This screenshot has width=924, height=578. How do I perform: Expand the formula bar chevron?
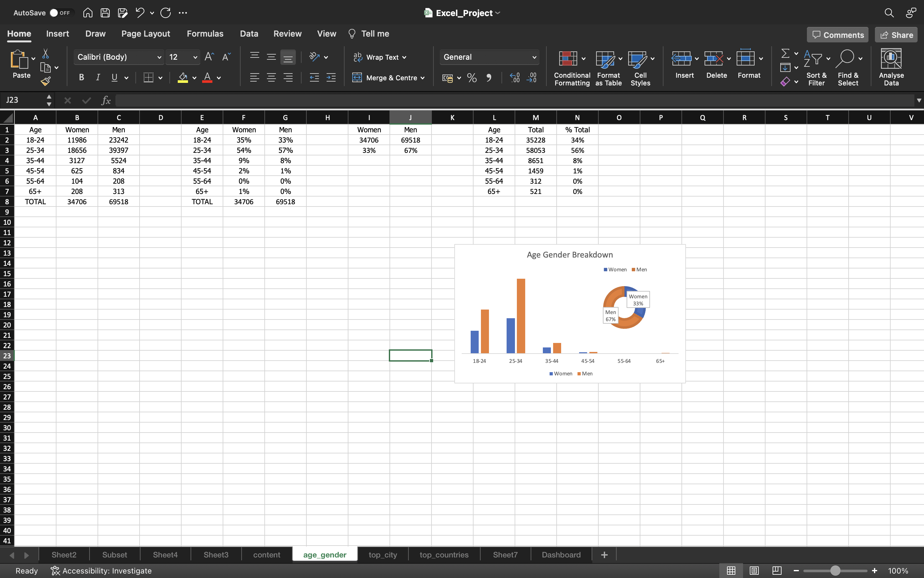919,101
